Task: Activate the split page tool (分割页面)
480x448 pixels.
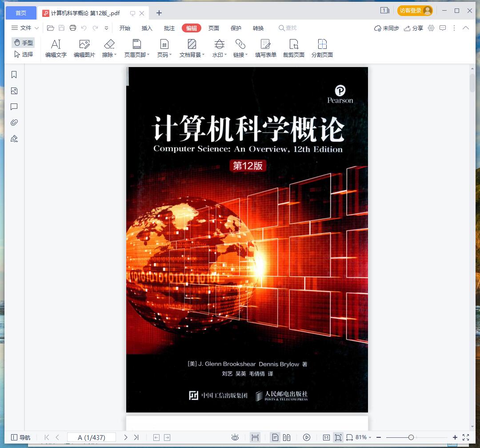Action: click(322, 48)
